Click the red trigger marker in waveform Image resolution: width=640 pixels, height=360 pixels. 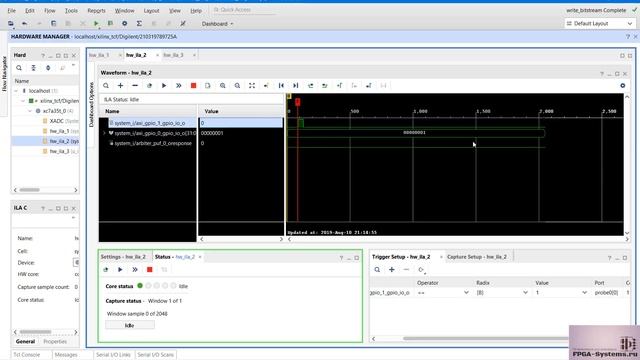tap(298, 102)
